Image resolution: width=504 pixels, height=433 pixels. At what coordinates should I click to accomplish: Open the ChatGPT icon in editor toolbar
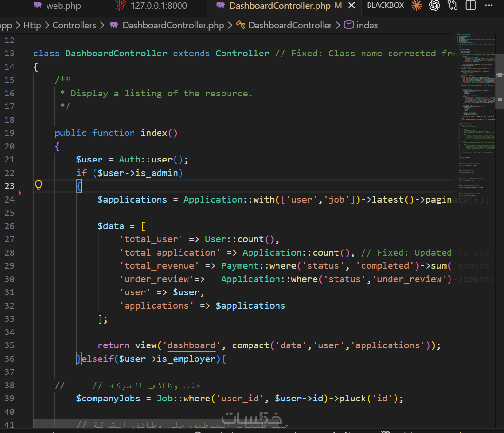pos(435,5)
